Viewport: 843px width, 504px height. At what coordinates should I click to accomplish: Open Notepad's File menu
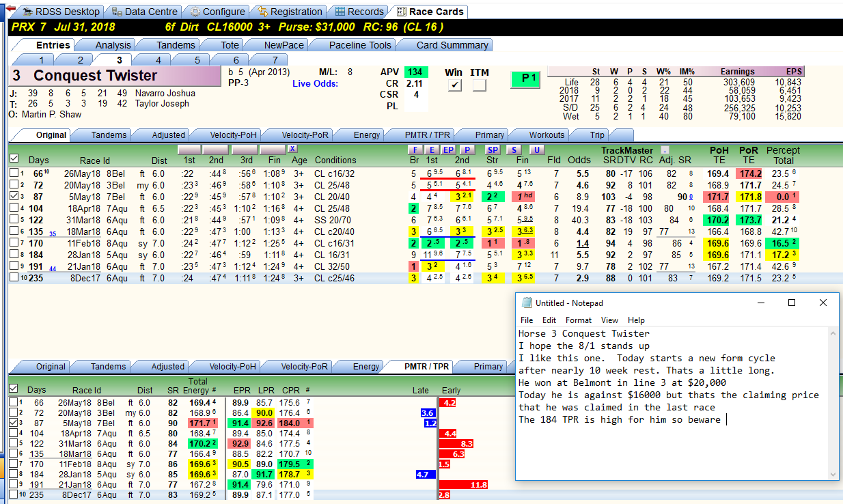tap(527, 320)
